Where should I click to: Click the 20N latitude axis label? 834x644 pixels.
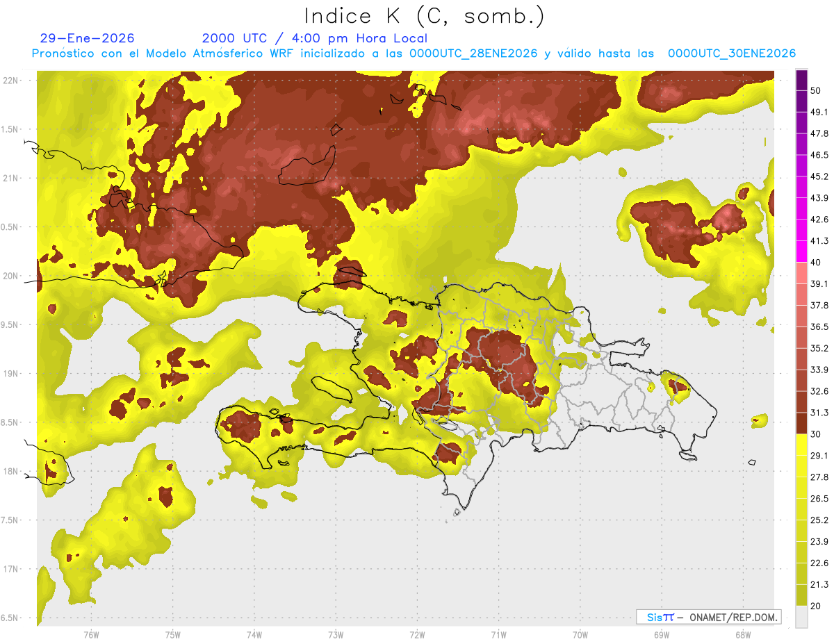[x=10, y=276]
